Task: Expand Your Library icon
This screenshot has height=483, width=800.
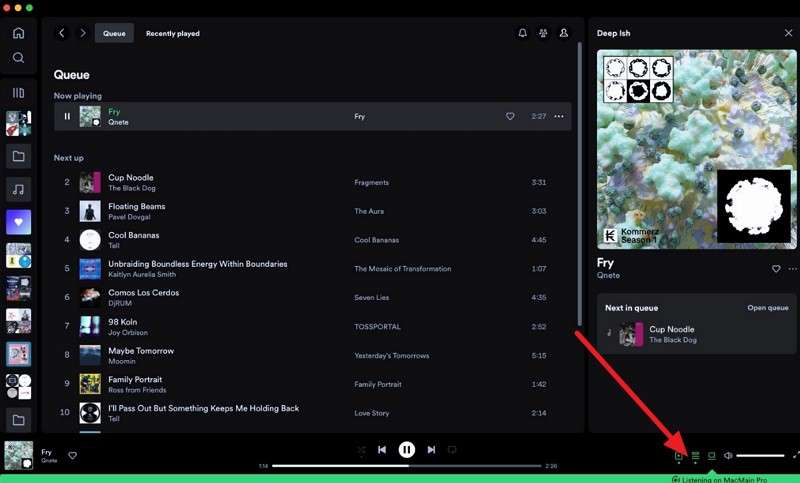Action: coord(18,93)
